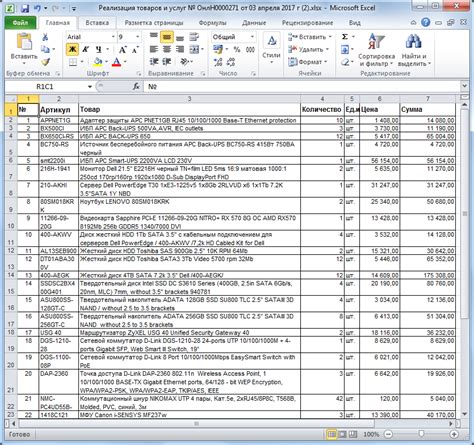Screen dimensions: 474x445
Task: Switch to Разметка страницы tab
Action: [154, 23]
